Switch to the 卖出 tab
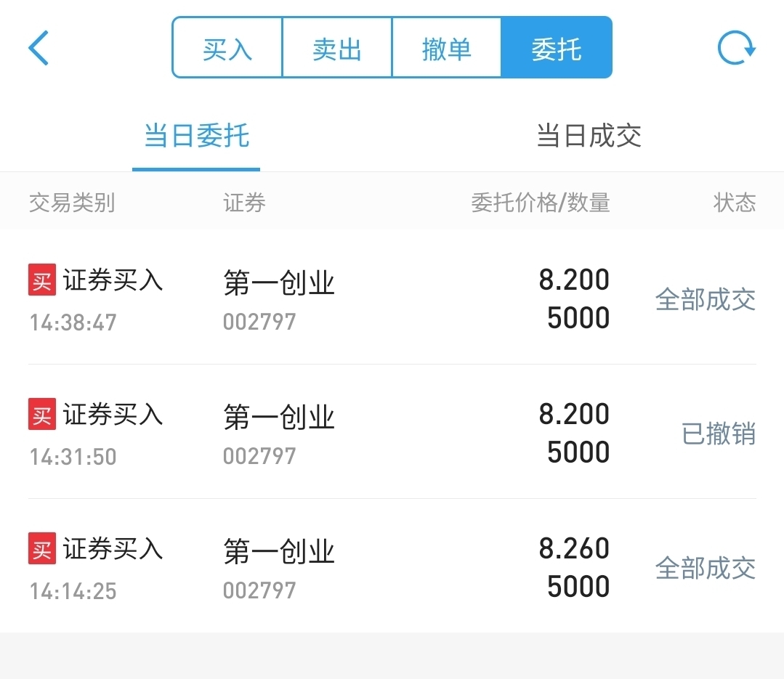This screenshot has width=784, height=679. click(x=337, y=47)
